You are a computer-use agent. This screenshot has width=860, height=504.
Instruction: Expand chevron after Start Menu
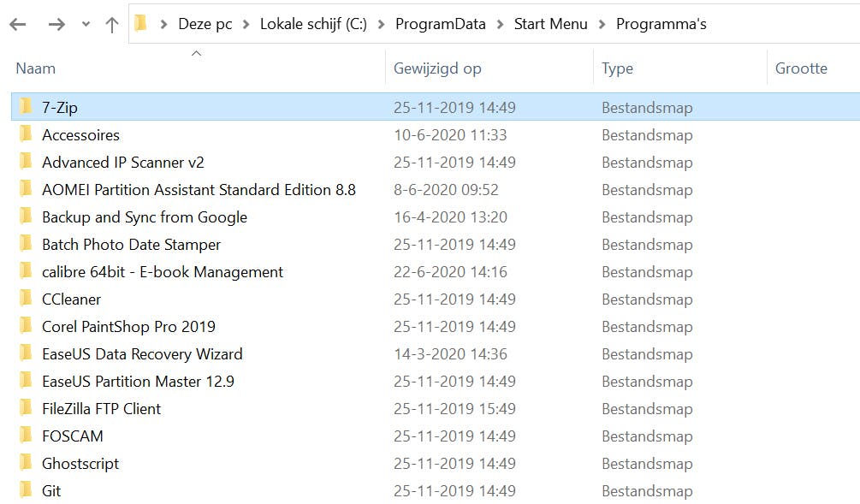click(x=602, y=24)
